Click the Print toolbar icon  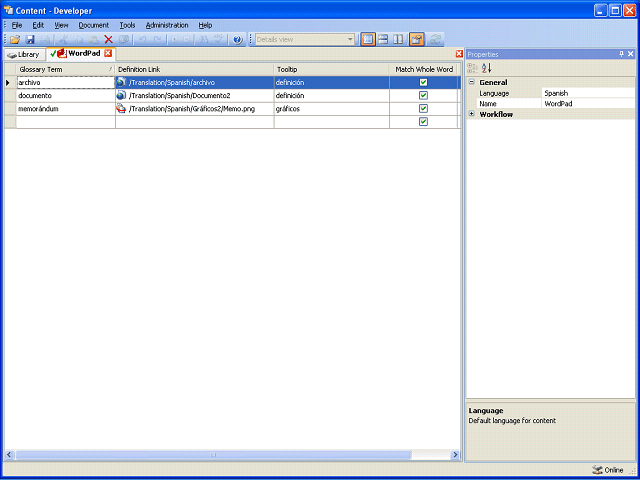coord(46,40)
